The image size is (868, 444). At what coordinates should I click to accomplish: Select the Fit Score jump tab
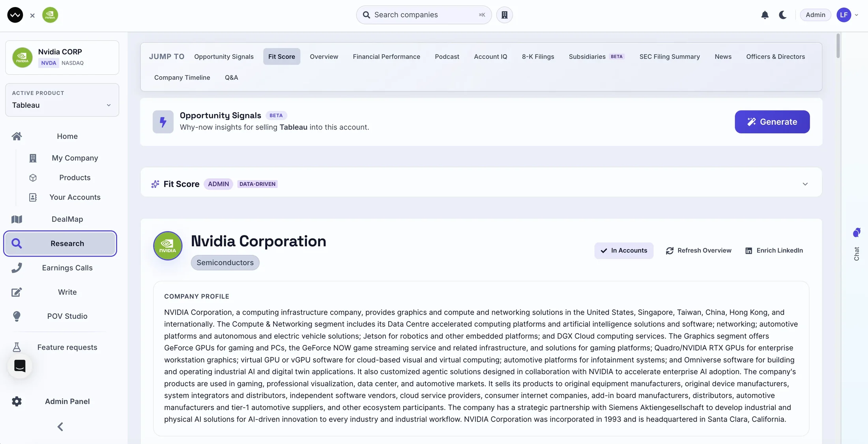[x=281, y=56]
